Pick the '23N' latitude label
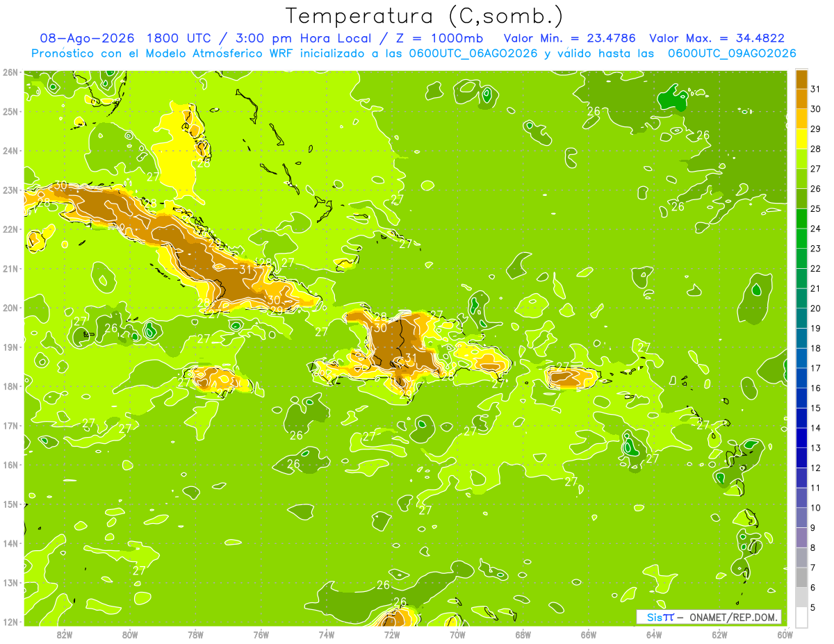Viewport: 834px width, 644px height. click(x=10, y=190)
